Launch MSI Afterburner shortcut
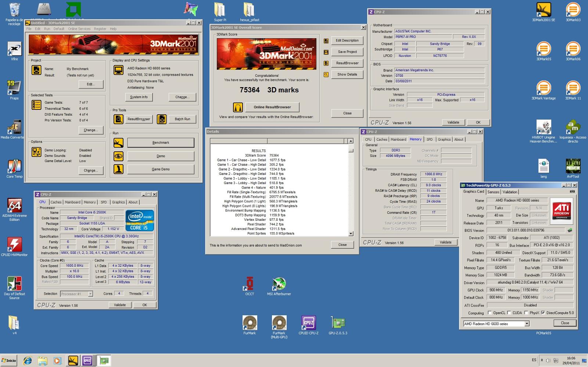The width and height of the screenshot is (588, 367). tap(279, 286)
